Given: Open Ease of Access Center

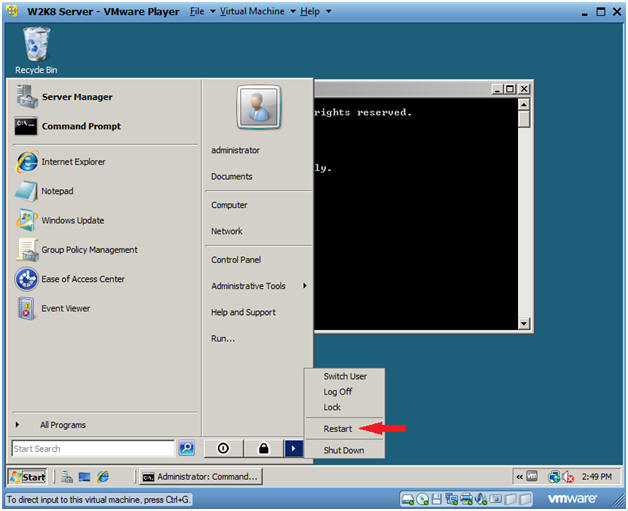Looking at the screenshot, I should click(70, 279).
